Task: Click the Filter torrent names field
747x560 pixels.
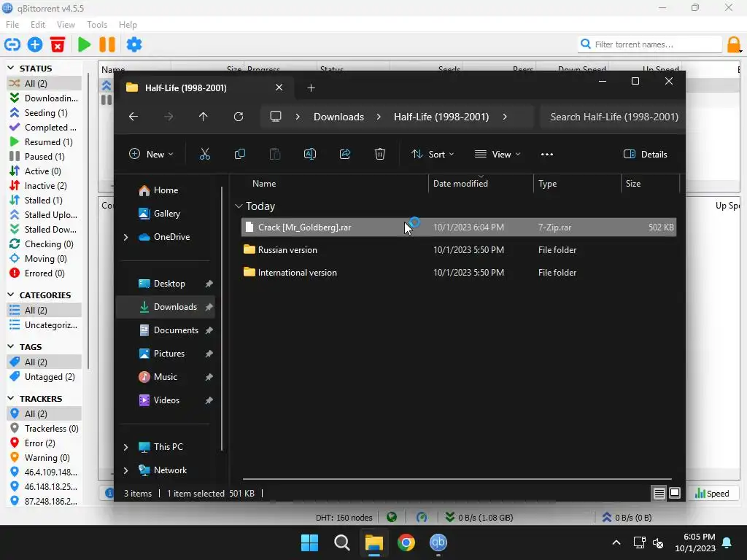Action: point(650,44)
